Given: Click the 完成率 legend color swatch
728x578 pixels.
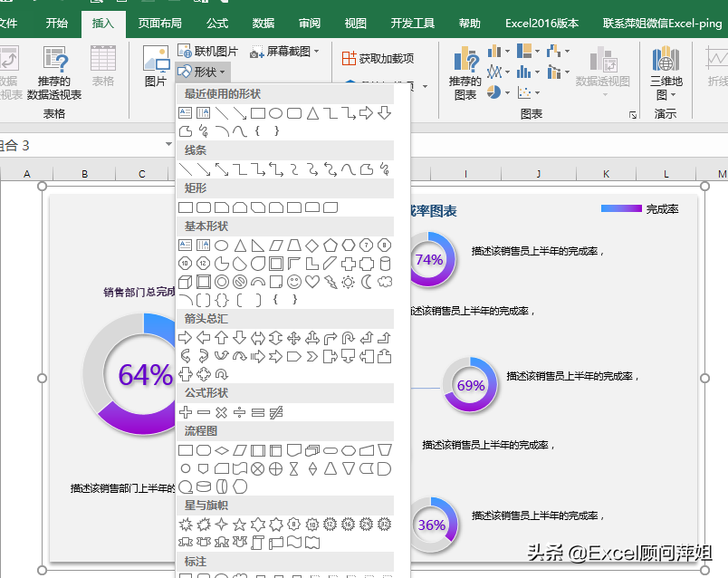Looking at the screenshot, I should click(621, 208).
